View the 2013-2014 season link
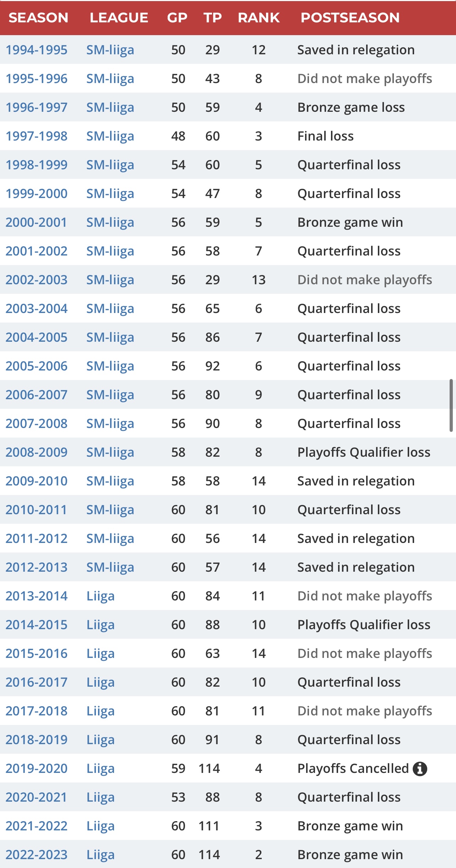This screenshot has width=456, height=868. pyautogui.click(x=36, y=596)
